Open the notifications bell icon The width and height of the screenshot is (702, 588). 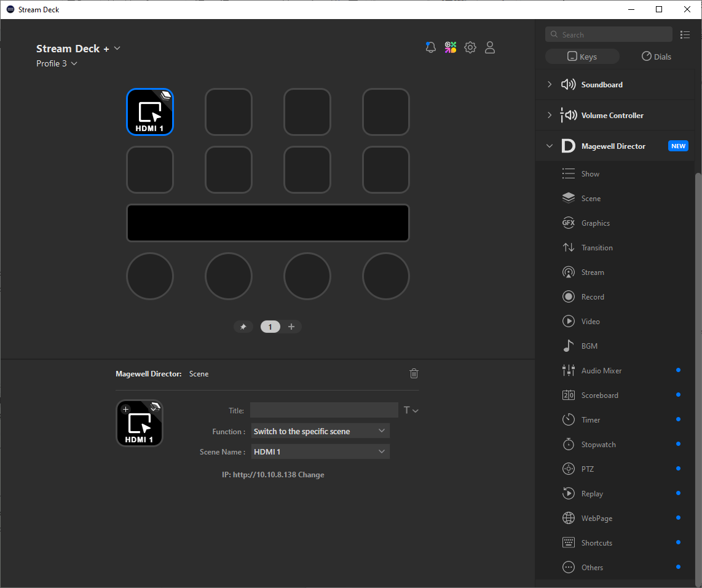click(x=431, y=47)
